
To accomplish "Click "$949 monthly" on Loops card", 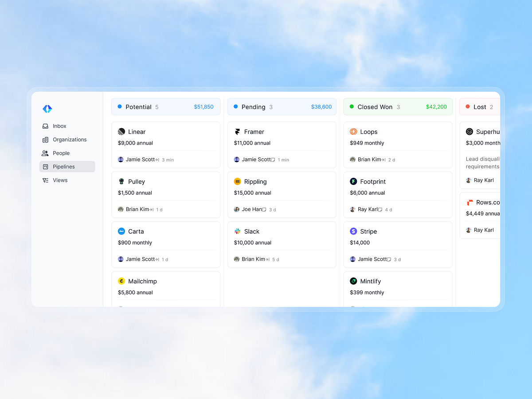I will 367,143.
